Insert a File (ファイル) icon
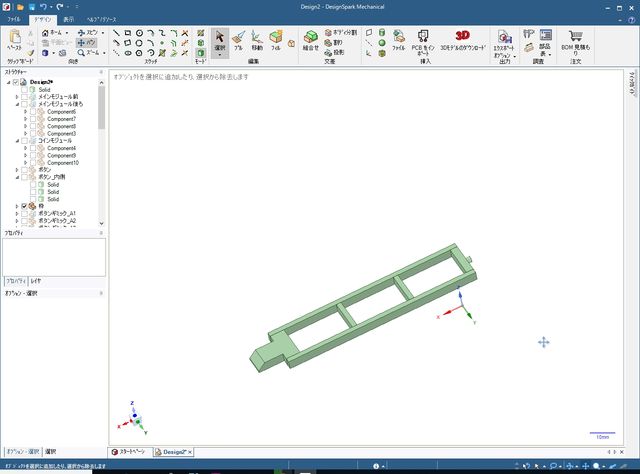The height and width of the screenshot is (474, 640). click(398, 40)
